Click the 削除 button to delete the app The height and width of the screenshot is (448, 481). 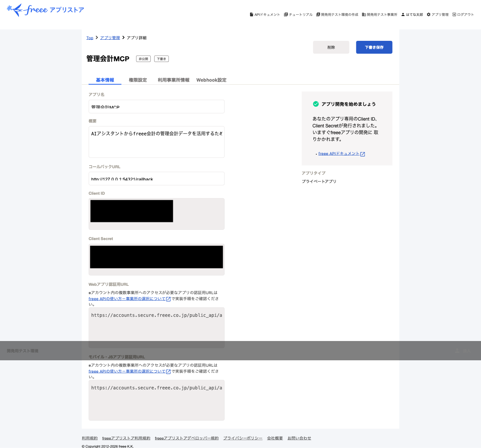pyautogui.click(x=331, y=47)
